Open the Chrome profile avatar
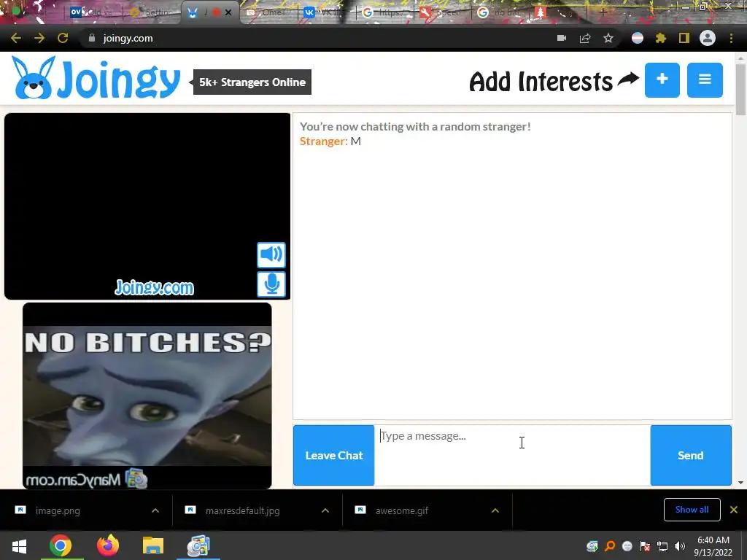Viewport: 747px width, 560px height. coord(708,38)
